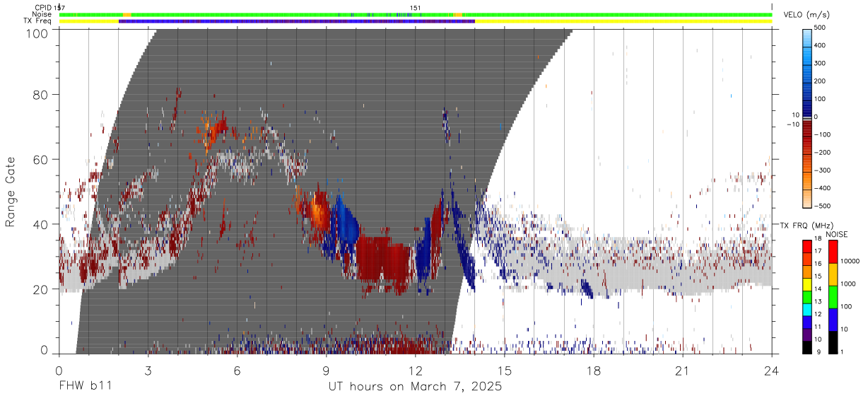Click the 'VELO (m/s)' colorbar title
Image resolution: width=868 pixels, height=401 pixels.
point(806,16)
